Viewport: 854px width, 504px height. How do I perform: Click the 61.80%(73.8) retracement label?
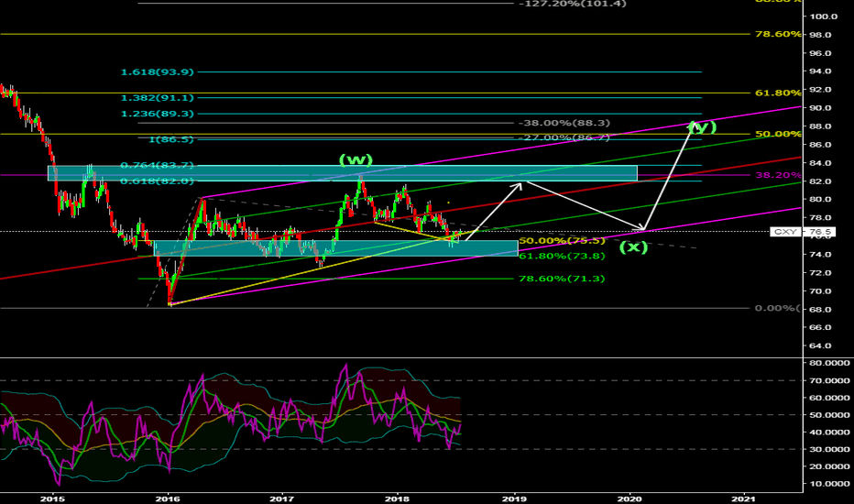click(x=562, y=256)
